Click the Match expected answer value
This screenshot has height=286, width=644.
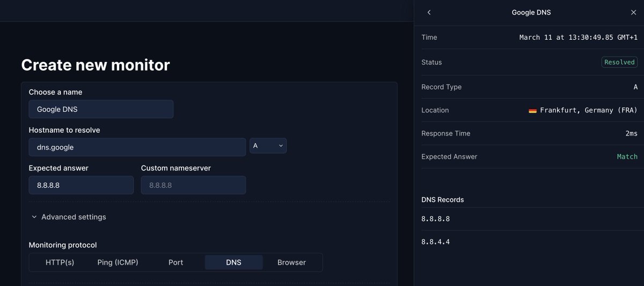tap(627, 156)
